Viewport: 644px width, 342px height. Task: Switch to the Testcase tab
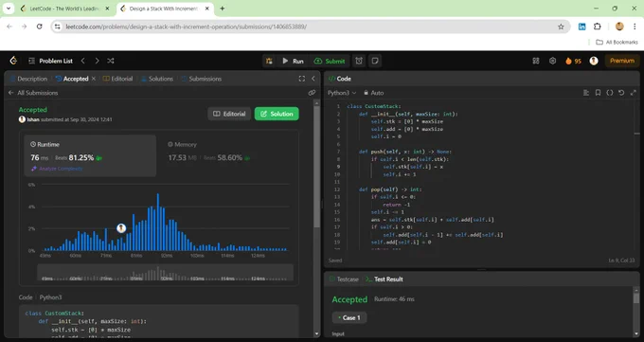[x=344, y=279]
